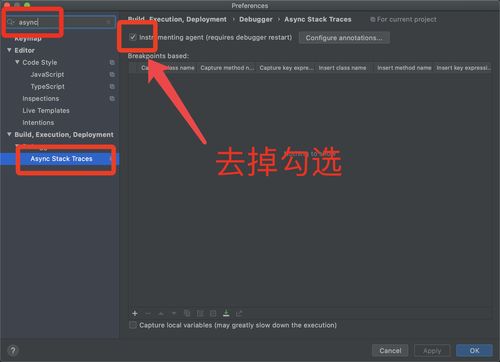The image size is (500, 362).
Task: Click the search magnifier icon
Action: (x=11, y=22)
